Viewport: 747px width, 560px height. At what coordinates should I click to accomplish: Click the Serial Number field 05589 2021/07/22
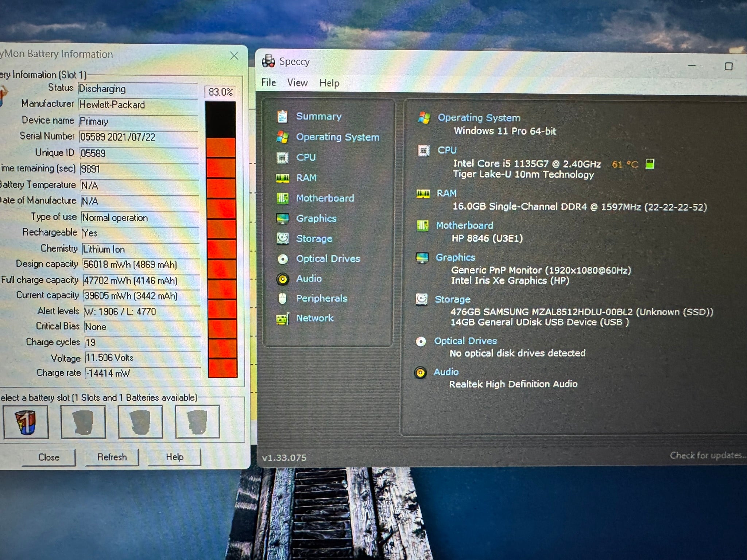[139, 137]
